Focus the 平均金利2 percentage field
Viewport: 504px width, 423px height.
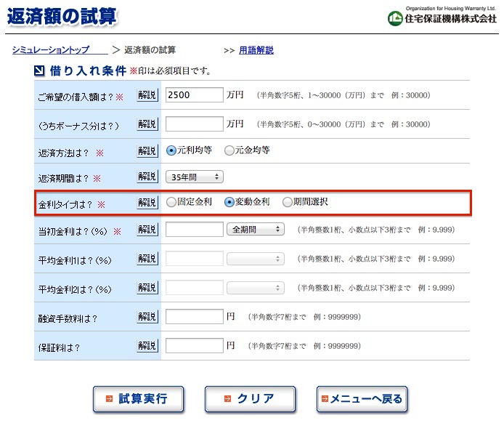195,288
